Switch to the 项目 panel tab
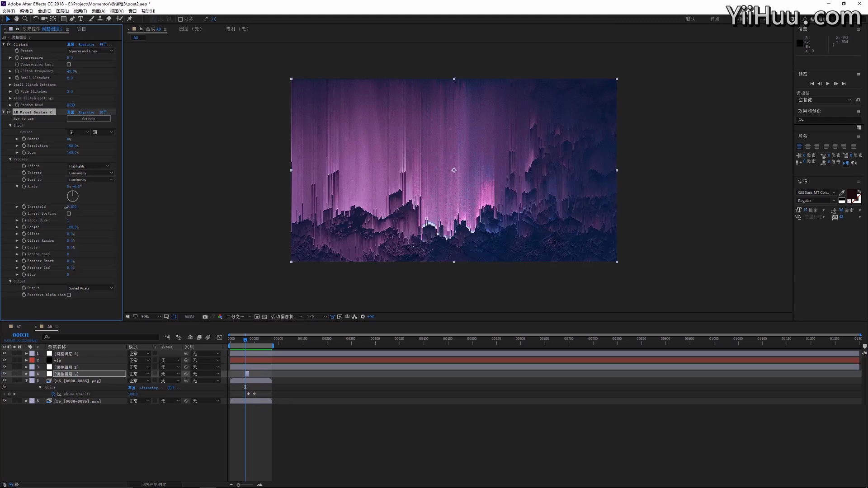Image resolution: width=868 pixels, height=488 pixels. (x=81, y=29)
